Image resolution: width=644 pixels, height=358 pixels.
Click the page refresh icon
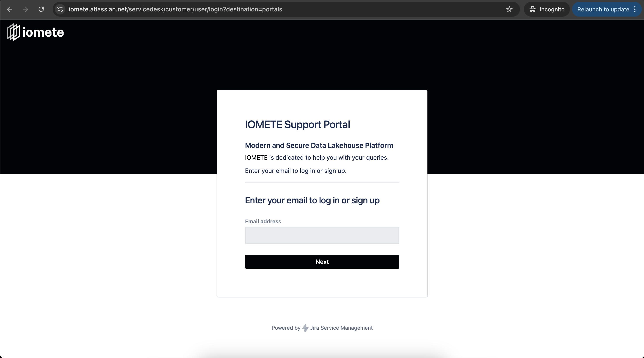(x=41, y=9)
